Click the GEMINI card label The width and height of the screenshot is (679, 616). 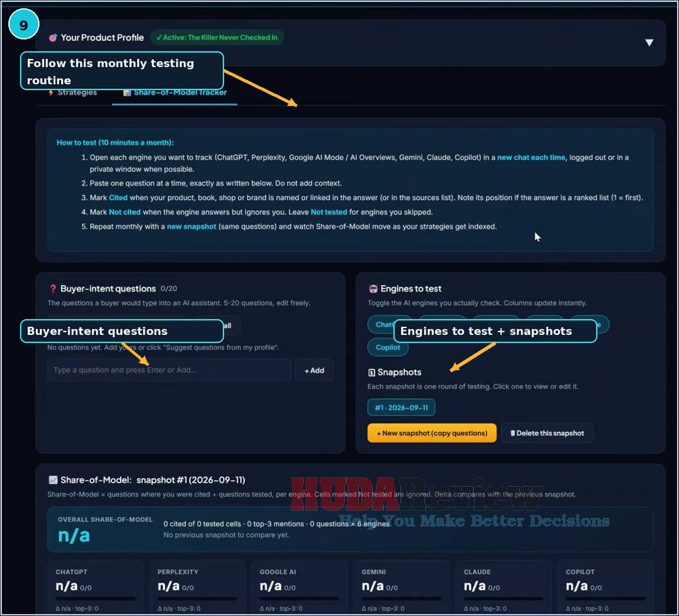click(x=374, y=572)
